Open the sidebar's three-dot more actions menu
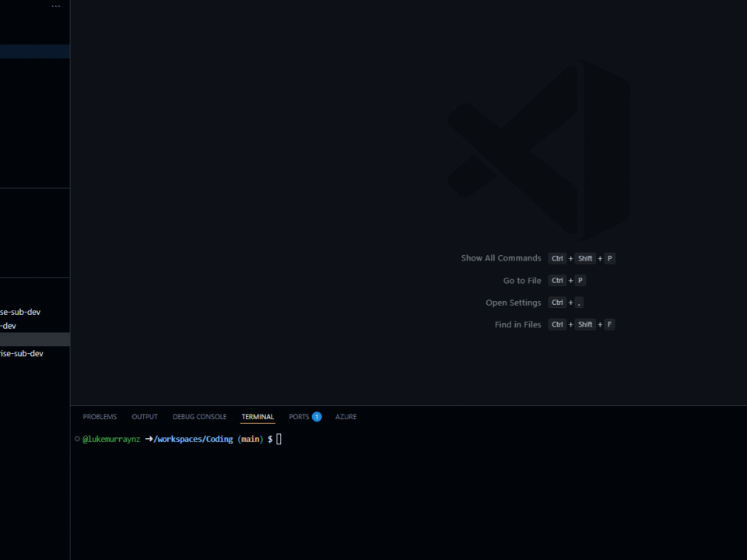 click(56, 7)
